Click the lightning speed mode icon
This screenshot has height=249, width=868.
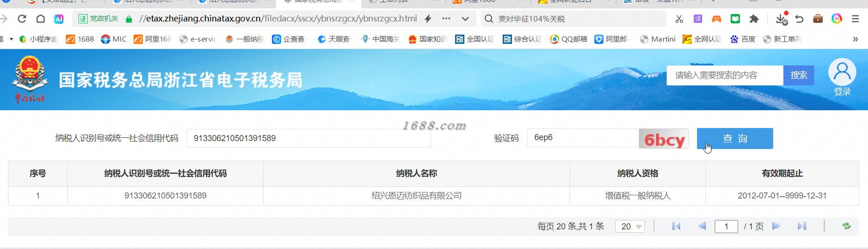[428, 19]
